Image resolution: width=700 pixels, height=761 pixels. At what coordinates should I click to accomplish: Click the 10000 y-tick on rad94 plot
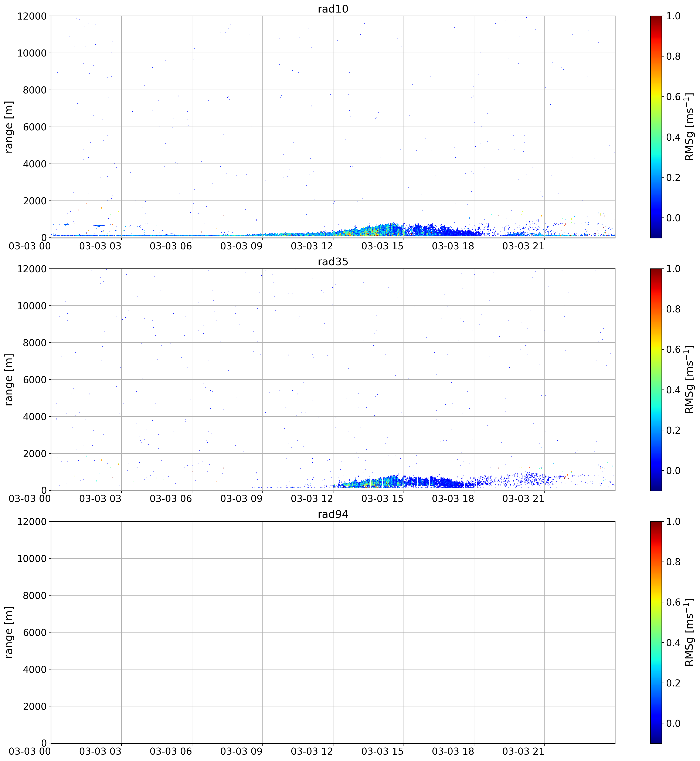click(x=32, y=558)
